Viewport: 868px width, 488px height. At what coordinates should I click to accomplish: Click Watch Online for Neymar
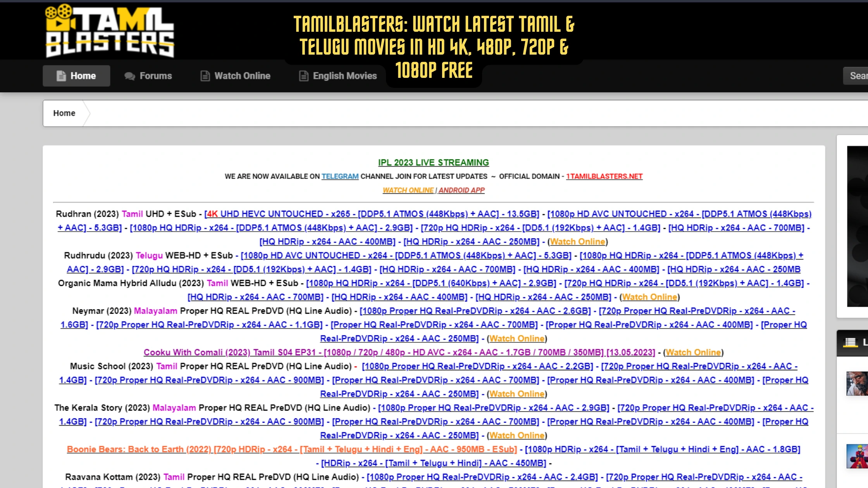tap(517, 339)
